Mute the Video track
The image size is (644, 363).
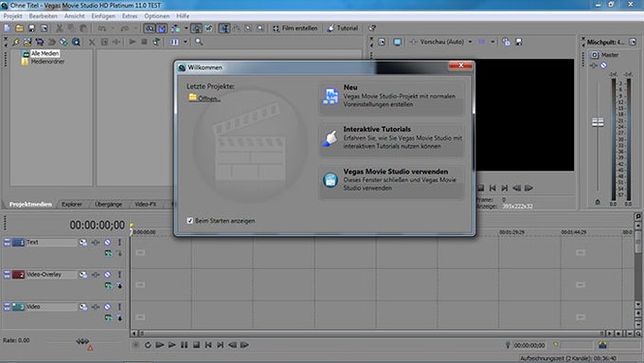(x=108, y=307)
